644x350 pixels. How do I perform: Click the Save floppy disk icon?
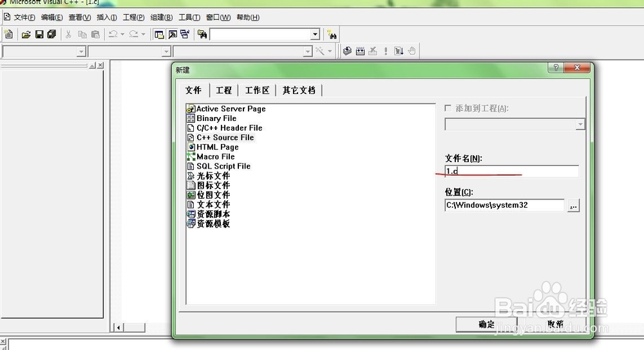pos(39,35)
